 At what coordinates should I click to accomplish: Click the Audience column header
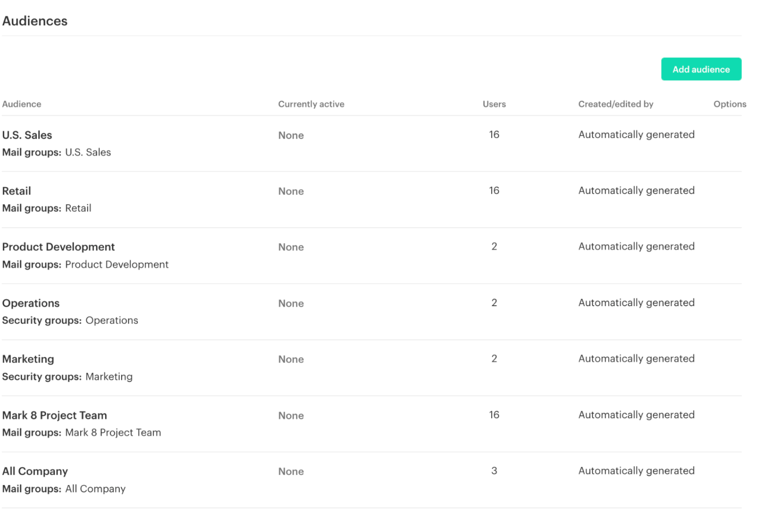(21, 104)
